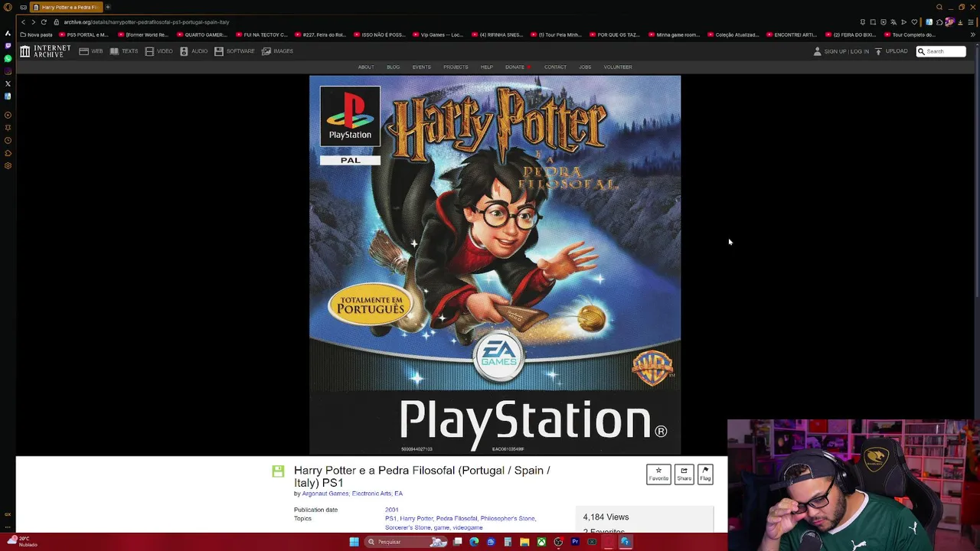Open the Windows Start menu
980x551 pixels.
(x=354, y=542)
